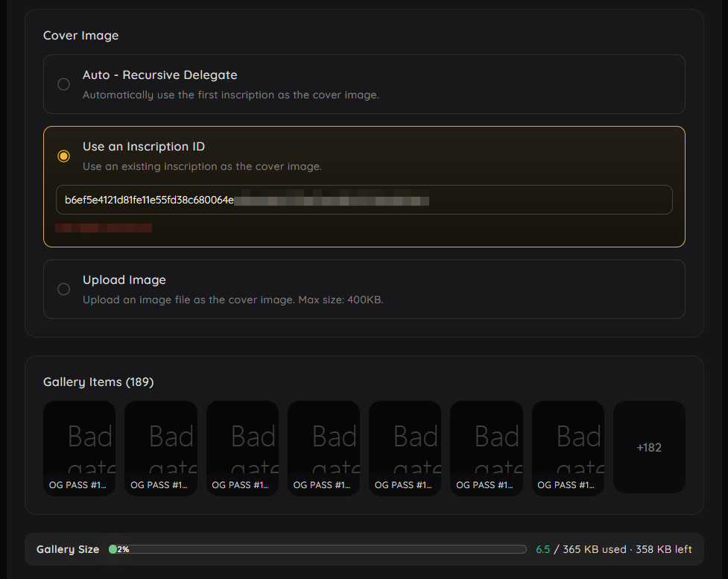Viewport: 728px width, 579px height.
Task: Select the third OG PASS gallery thumbnail
Action: (242, 447)
